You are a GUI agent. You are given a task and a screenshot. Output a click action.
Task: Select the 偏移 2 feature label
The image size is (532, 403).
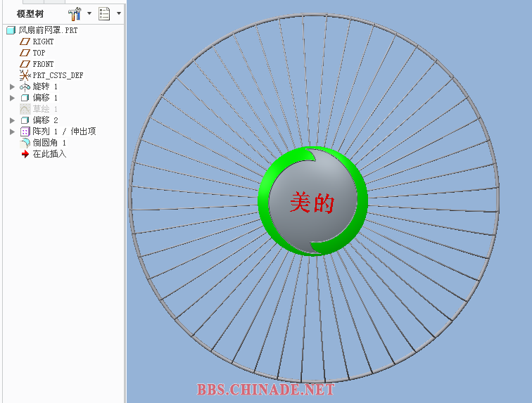[x=46, y=120]
